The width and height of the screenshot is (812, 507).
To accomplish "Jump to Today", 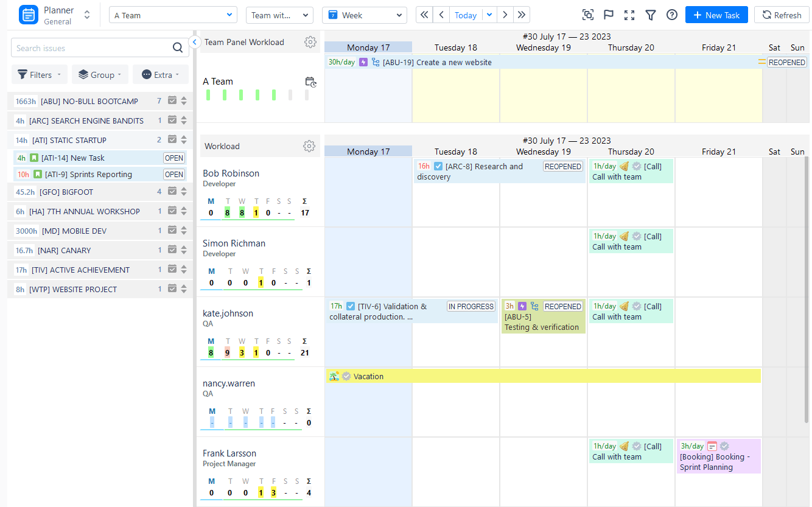I will tap(466, 15).
